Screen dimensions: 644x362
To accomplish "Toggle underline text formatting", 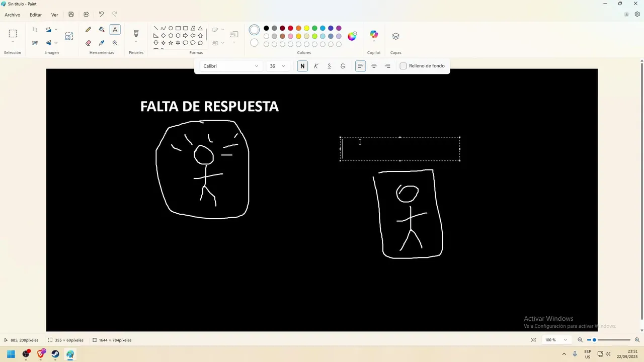I will pos(330,66).
